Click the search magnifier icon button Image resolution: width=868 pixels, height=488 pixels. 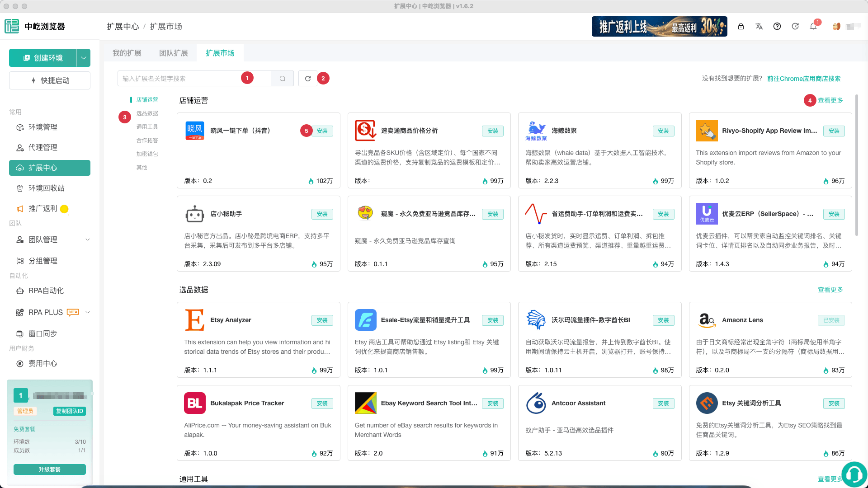tap(283, 79)
